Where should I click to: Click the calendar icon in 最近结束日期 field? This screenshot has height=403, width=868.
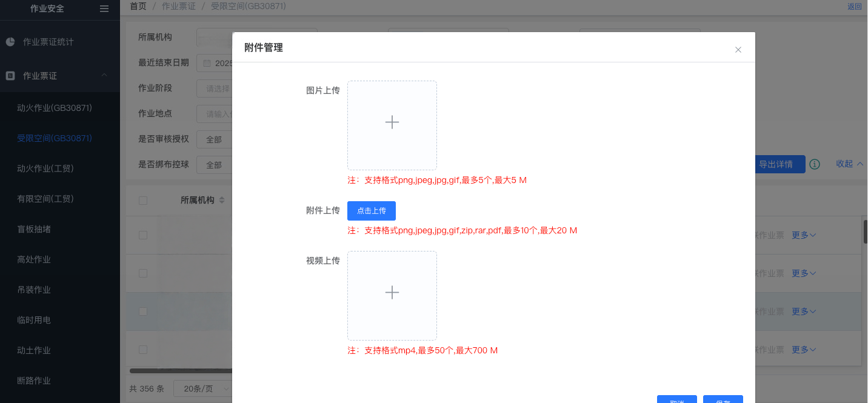pos(207,63)
